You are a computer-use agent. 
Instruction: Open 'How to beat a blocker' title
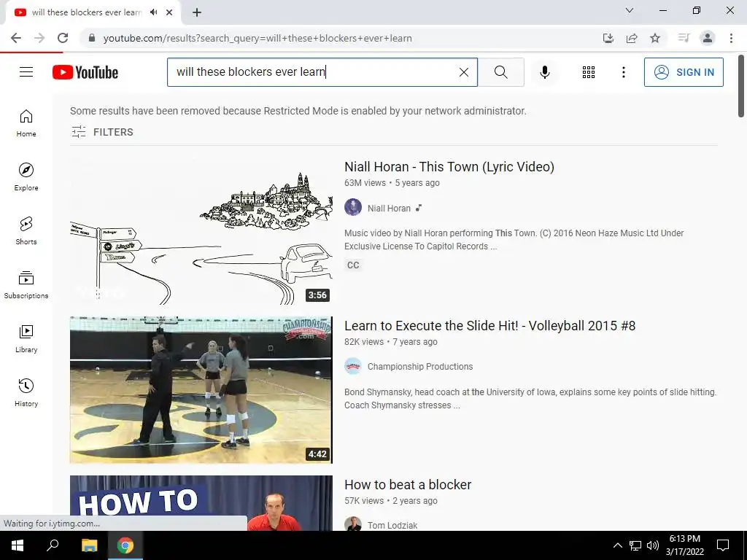coord(408,485)
